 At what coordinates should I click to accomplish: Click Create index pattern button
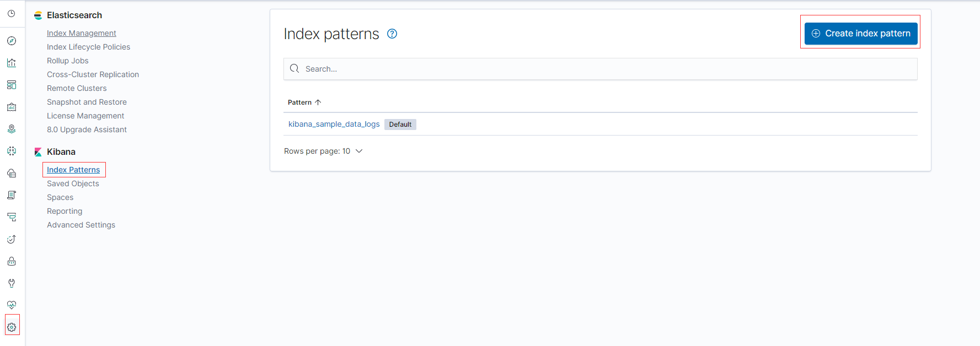point(861,34)
